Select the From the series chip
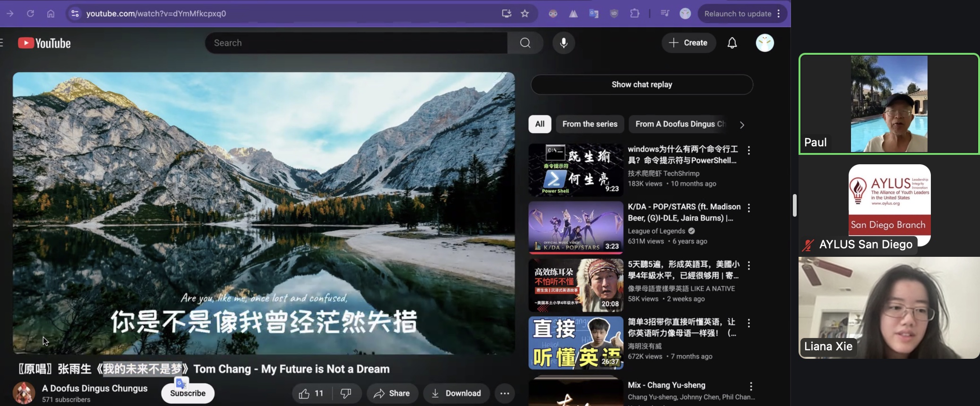The image size is (980, 406). (590, 124)
